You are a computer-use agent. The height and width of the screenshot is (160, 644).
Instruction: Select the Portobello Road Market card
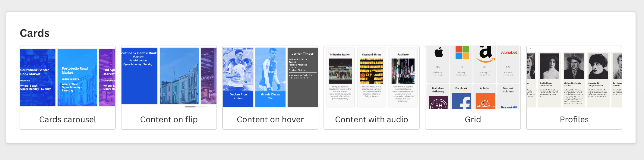point(77,78)
